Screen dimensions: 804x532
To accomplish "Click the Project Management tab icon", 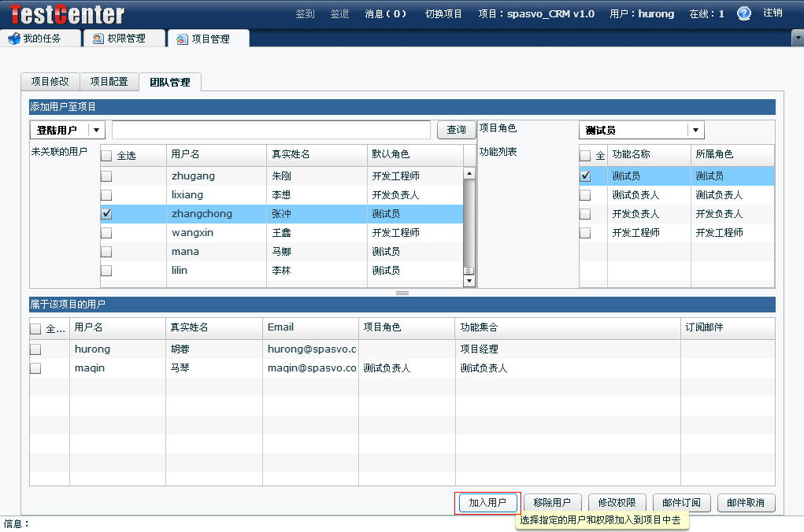I will coord(183,39).
